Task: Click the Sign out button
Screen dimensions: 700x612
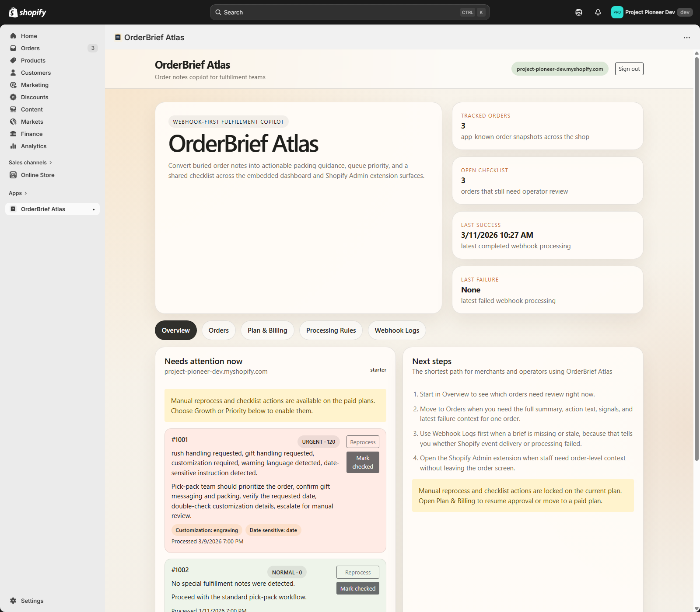Action: click(x=629, y=69)
